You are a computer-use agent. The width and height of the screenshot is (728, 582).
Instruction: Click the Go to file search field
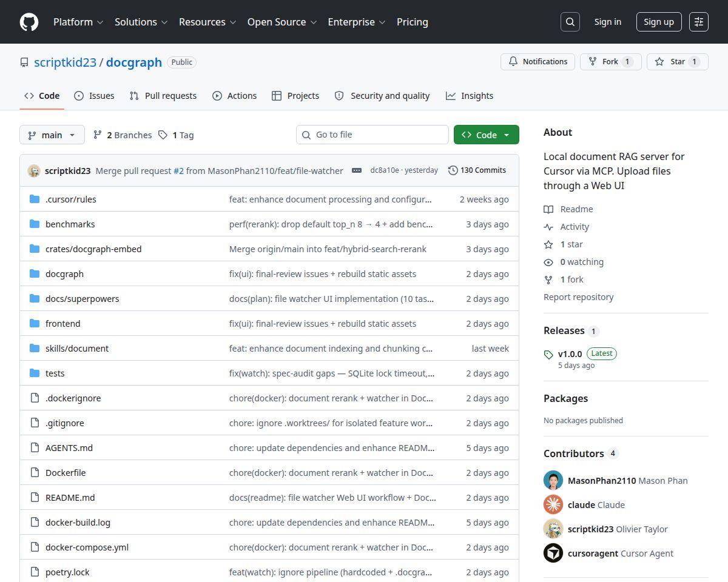(x=372, y=135)
